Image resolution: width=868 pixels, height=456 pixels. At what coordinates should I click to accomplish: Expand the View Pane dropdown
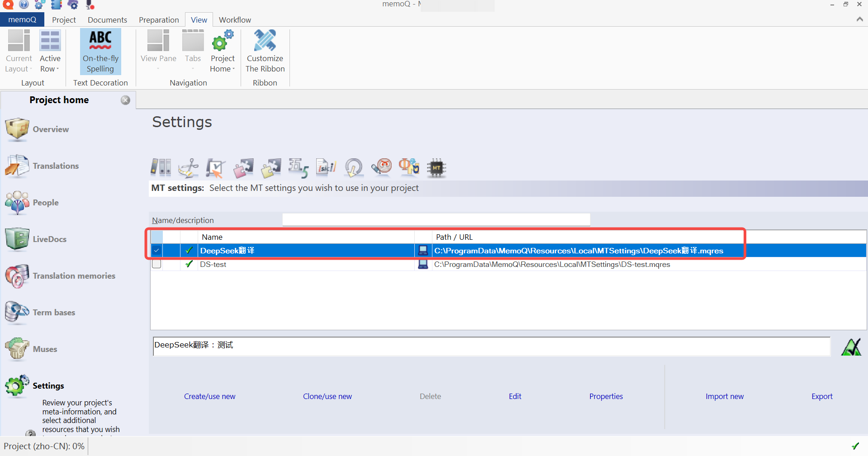[x=158, y=51]
